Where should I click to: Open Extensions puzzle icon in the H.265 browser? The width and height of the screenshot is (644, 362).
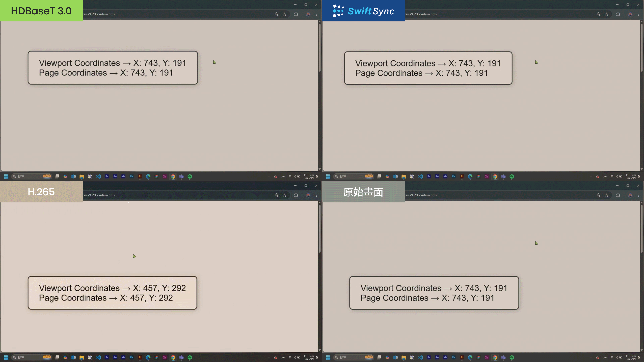[x=296, y=195]
